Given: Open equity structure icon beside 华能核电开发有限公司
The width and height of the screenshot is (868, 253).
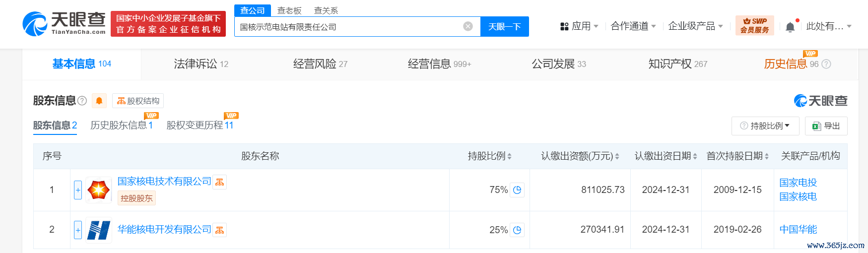Looking at the screenshot, I should [x=219, y=230].
